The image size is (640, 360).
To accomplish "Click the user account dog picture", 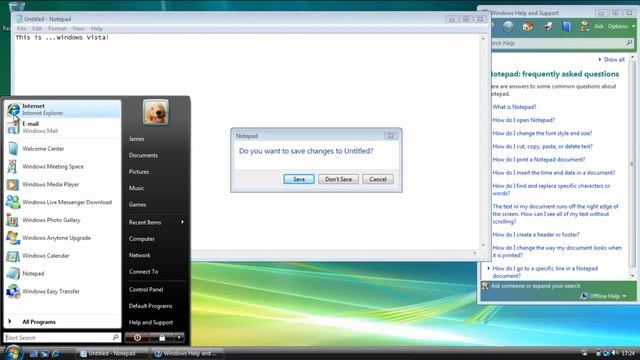I will pos(156,111).
